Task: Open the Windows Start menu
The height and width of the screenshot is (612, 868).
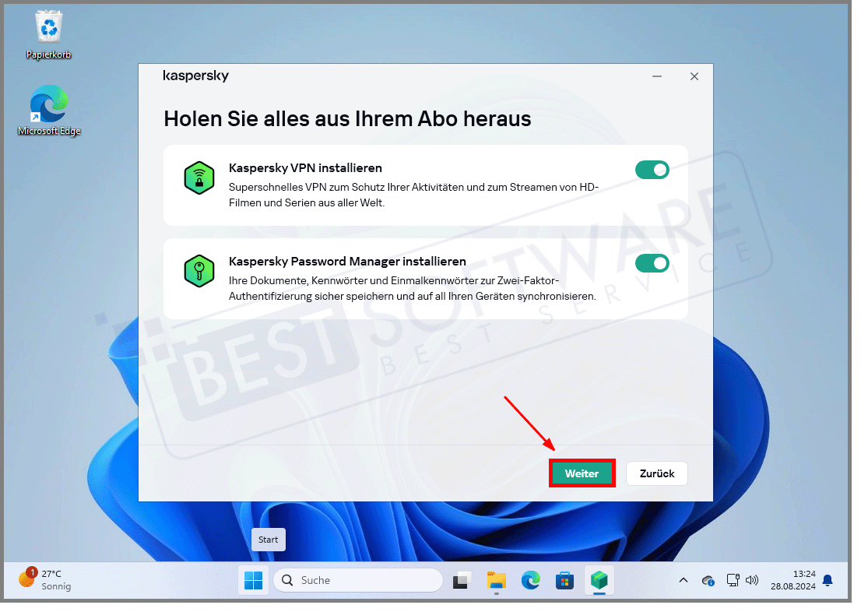Action: [253, 580]
